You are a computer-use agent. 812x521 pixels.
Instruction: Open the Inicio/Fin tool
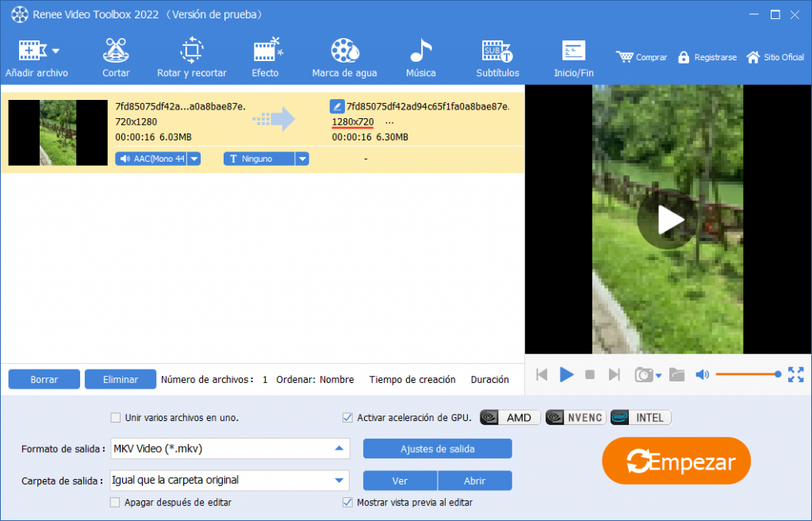(x=573, y=58)
